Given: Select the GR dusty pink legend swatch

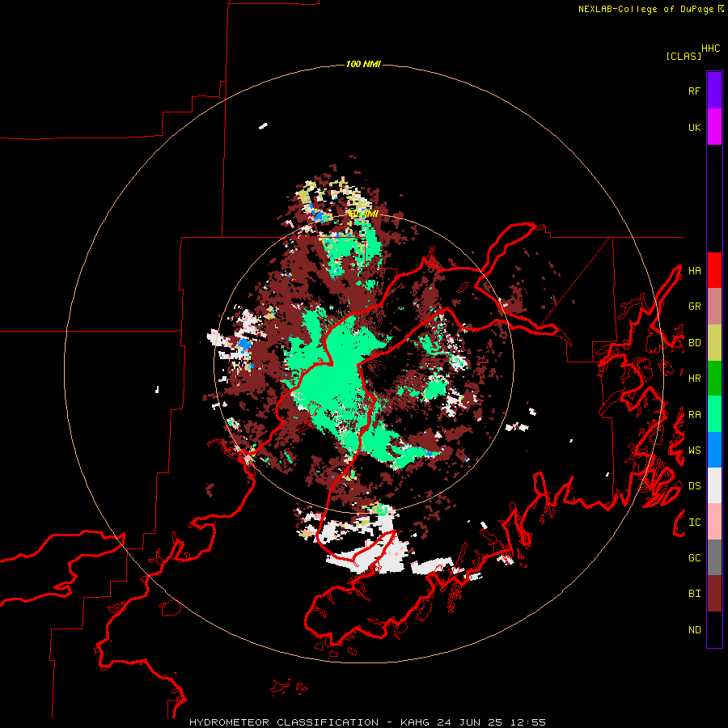Looking at the screenshot, I should [x=714, y=307].
